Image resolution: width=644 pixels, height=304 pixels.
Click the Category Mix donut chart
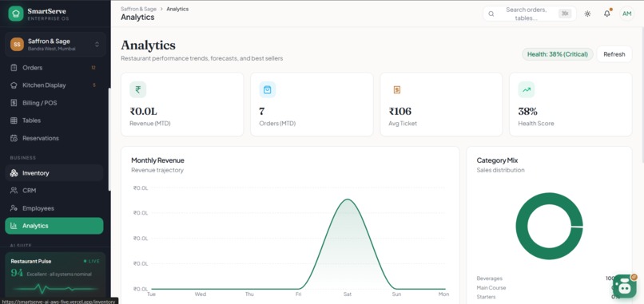coord(549,226)
